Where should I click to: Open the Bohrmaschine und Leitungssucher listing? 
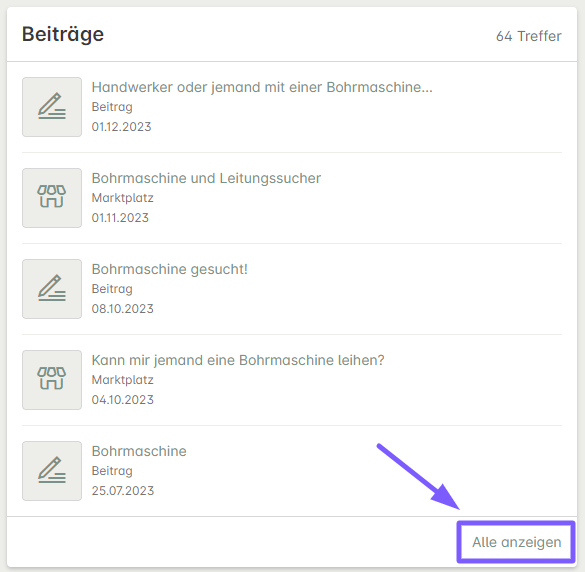tap(206, 178)
